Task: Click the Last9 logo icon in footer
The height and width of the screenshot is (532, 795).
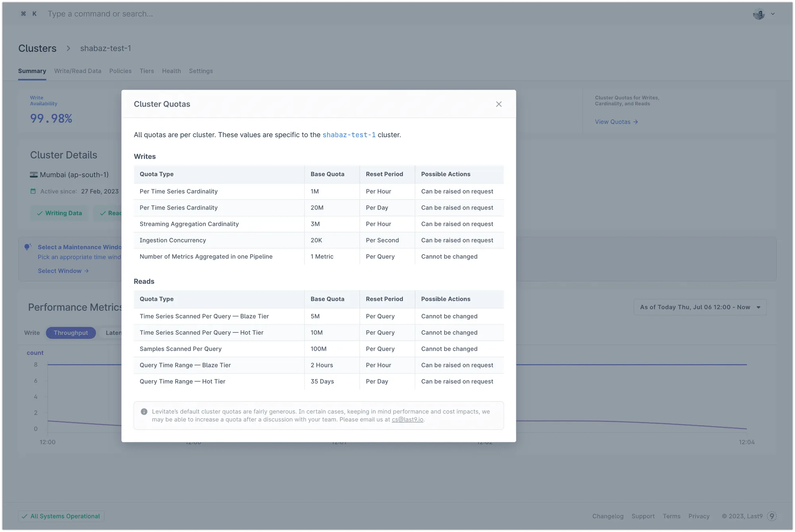Action: 772,516
